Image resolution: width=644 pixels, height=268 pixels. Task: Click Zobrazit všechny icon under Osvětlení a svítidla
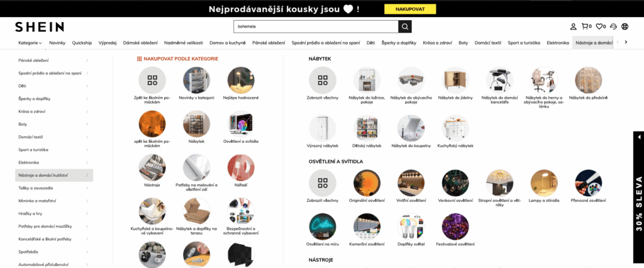coord(323,183)
